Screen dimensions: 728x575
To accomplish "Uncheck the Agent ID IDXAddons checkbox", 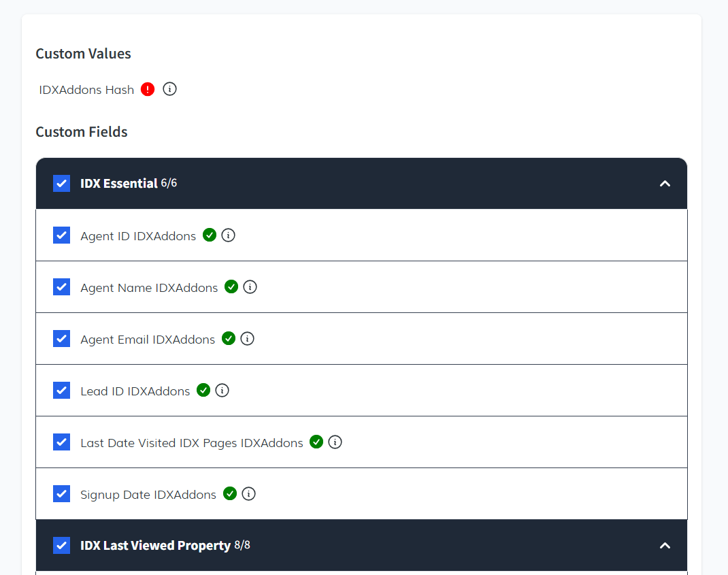I will 62,235.
